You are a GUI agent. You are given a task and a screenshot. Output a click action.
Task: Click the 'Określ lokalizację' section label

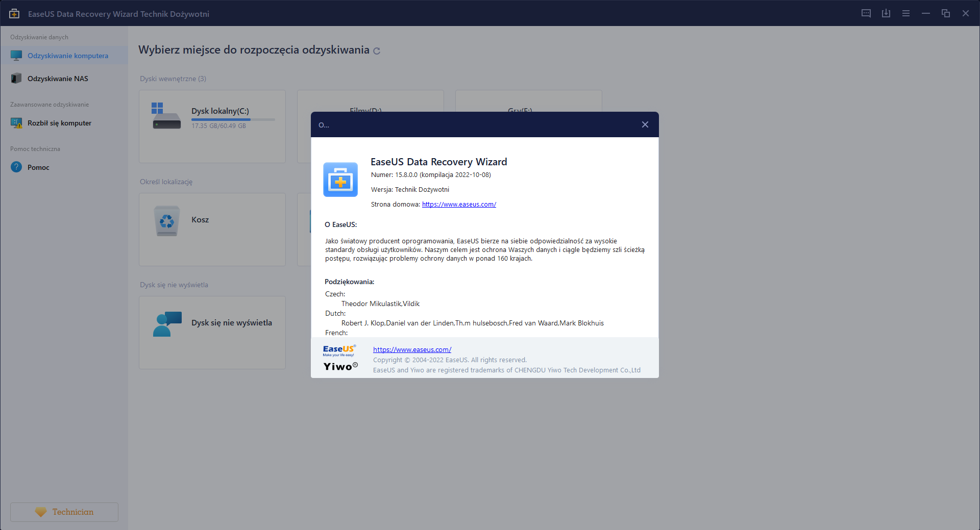pyautogui.click(x=166, y=182)
